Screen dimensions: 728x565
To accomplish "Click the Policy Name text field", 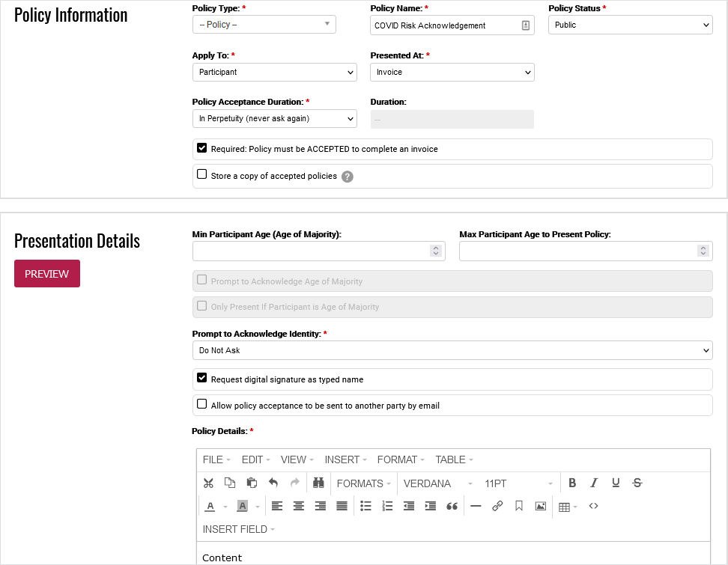I will (x=445, y=25).
